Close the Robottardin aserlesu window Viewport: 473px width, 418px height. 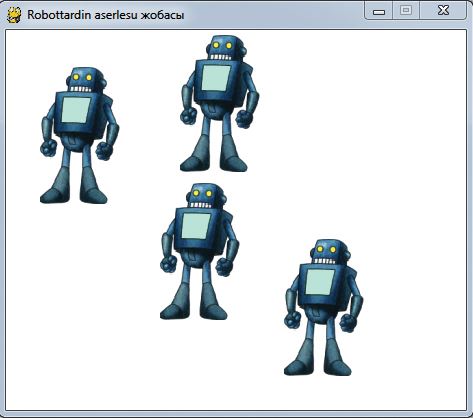443,10
